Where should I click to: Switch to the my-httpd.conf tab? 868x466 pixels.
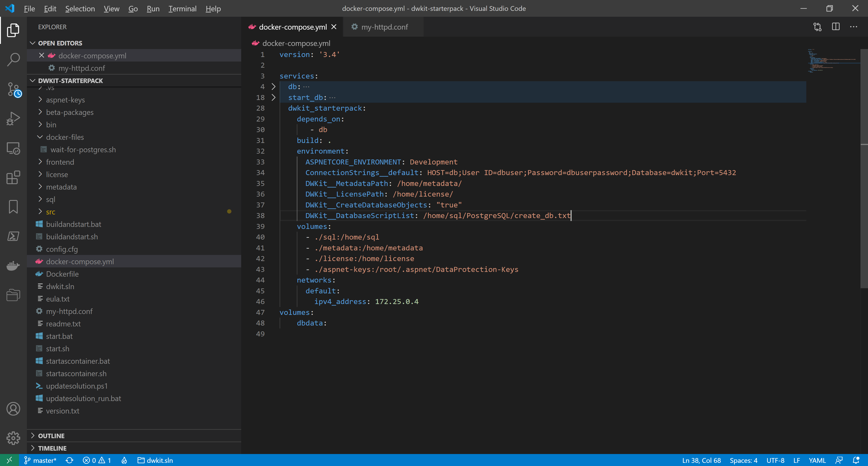[x=384, y=27]
